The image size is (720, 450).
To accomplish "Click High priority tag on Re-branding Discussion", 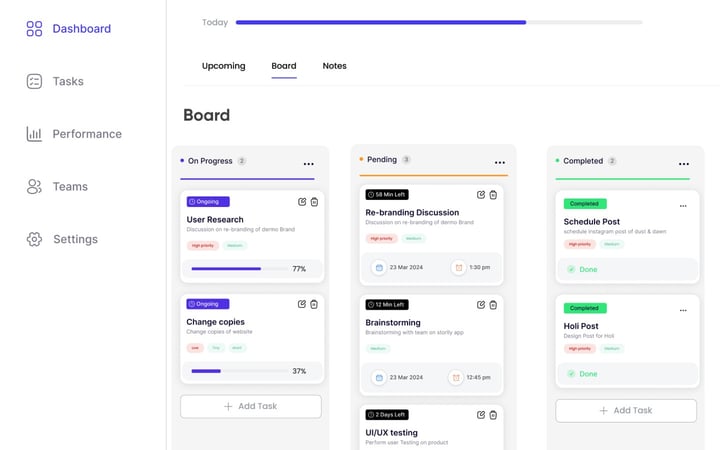I will click(382, 238).
